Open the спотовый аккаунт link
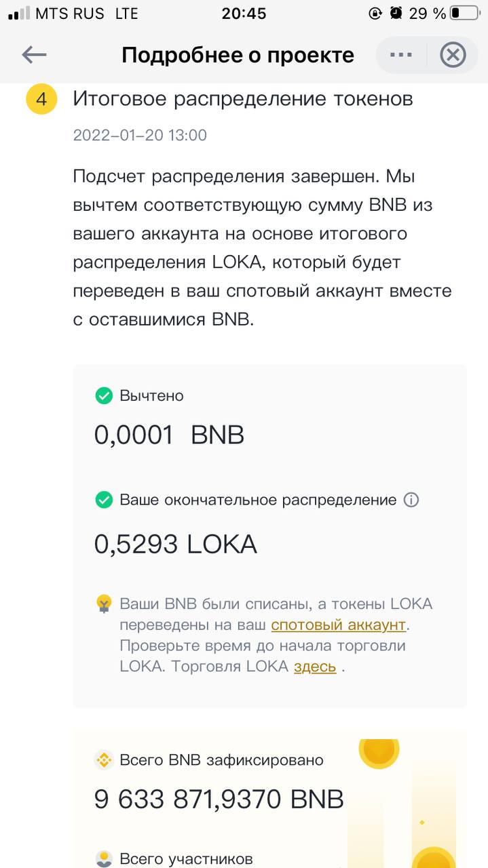Image resolution: width=488 pixels, height=868 pixels. (339, 625)
